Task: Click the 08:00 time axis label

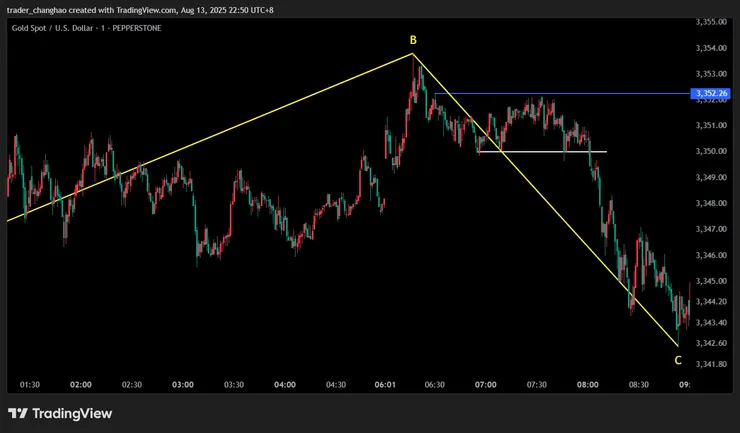Action: point(588,385)
